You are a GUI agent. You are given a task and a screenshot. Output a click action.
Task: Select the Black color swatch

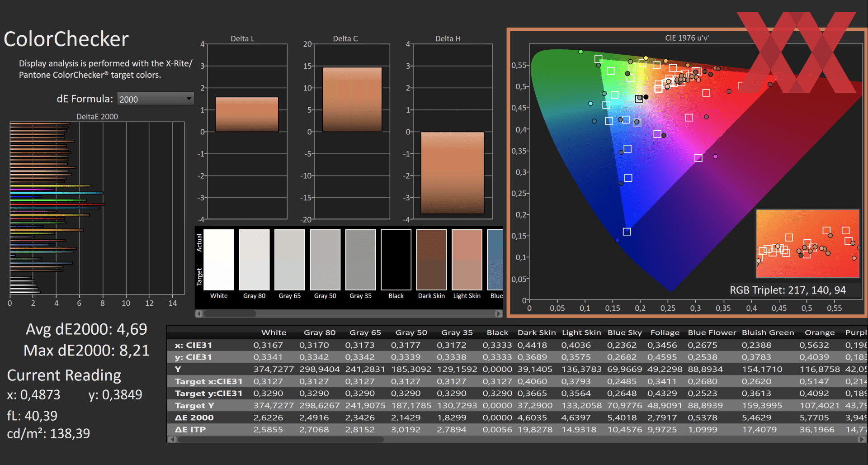click(396, 260)
